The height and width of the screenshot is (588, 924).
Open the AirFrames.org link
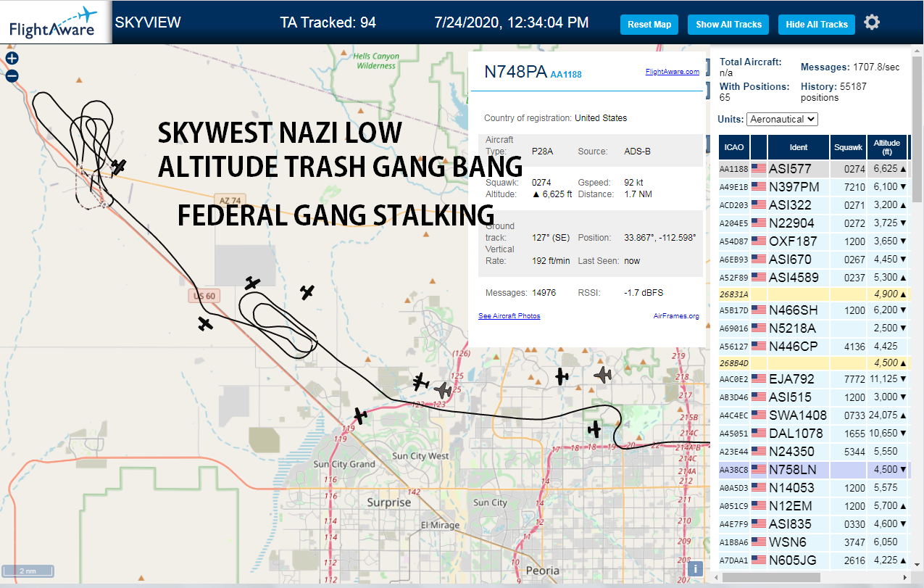(x=676, y=316)
